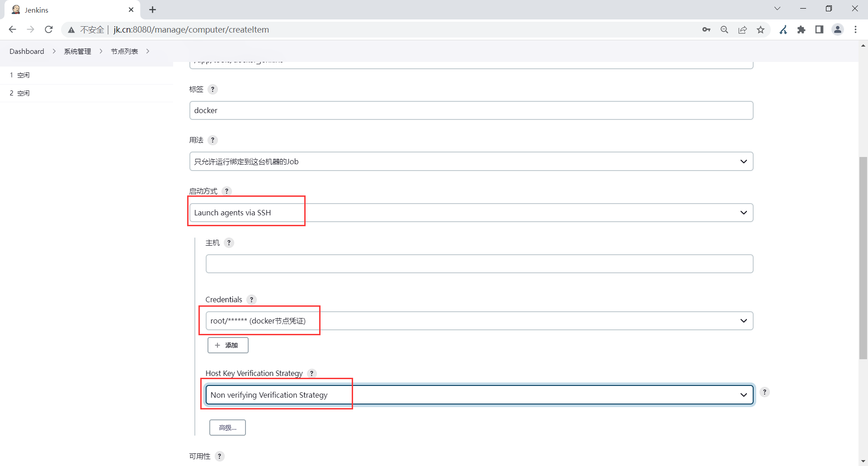Screen dimensions: 868x466
Task: Click the scrollbar up arrow
Action: click(863, 45)
